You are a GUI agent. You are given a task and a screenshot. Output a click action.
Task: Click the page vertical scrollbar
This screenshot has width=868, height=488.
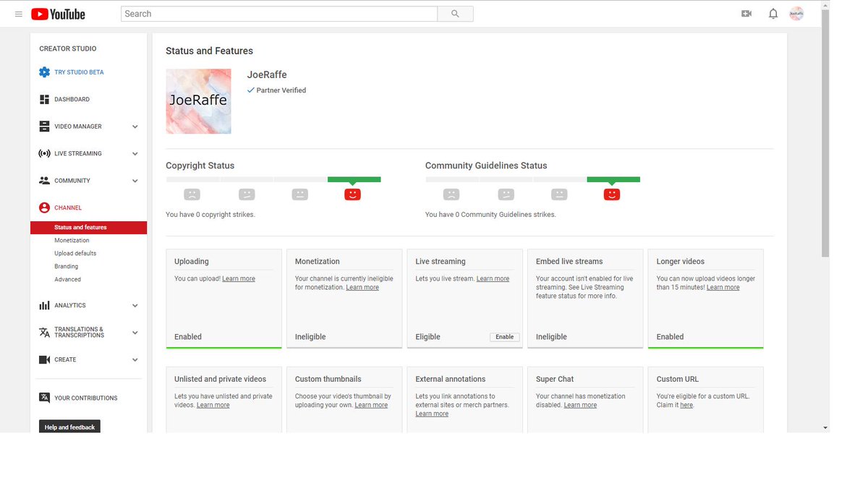pos(825,134)
